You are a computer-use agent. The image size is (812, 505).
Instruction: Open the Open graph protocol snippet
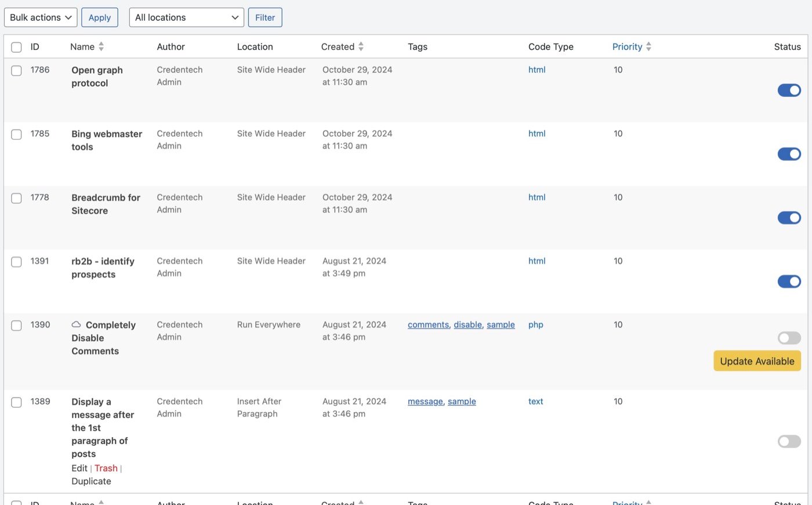(97, 77)
